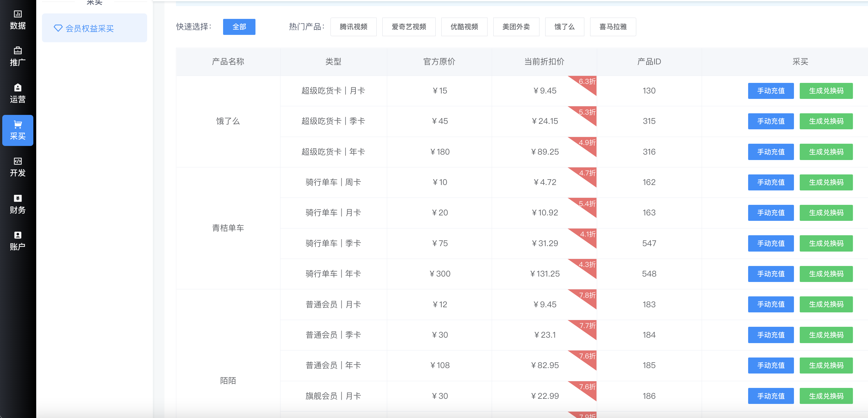Click 生成兑换码 for product ID 315
868x418 pixels.
click(826, 121)
